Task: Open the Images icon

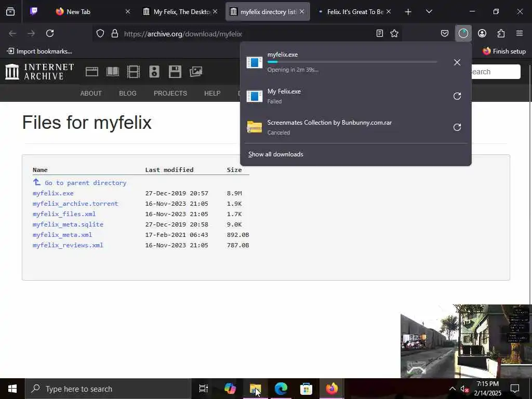Action: 196,72
